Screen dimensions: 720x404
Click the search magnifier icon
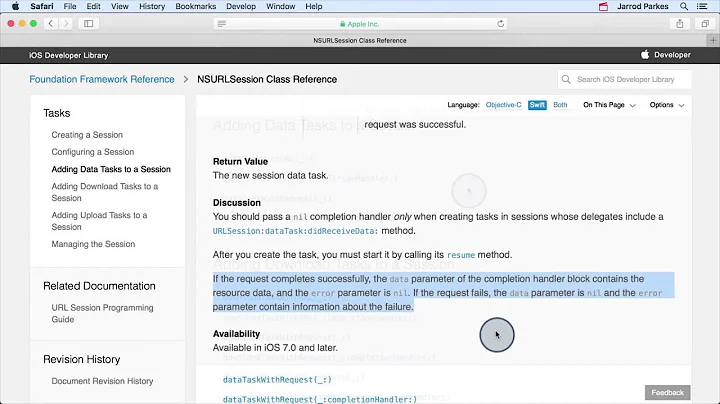(566, 79)
